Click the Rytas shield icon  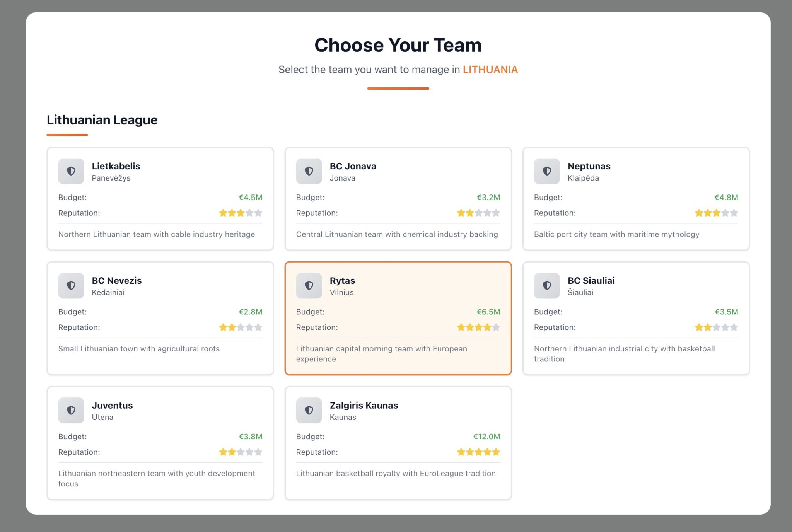pyautogui.click(x=309, y=286)
